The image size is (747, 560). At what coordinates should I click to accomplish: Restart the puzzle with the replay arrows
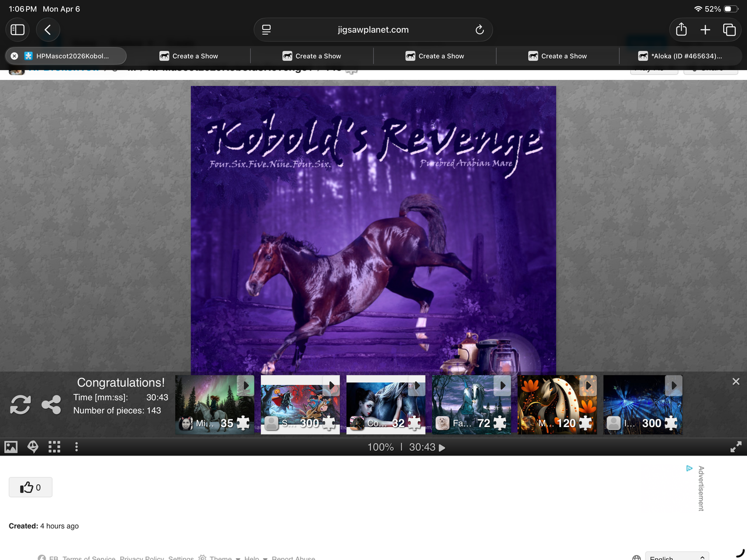(x=20, y=405)
